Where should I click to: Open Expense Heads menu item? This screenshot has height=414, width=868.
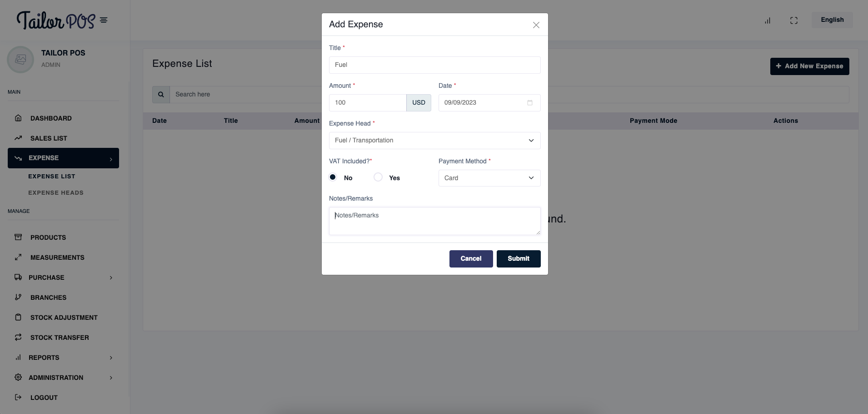[56, 193]
